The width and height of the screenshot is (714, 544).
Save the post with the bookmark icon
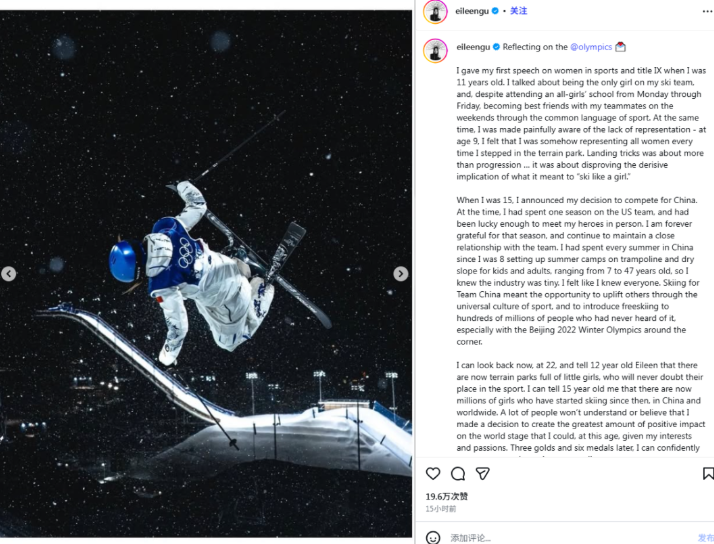pos(708,473)
